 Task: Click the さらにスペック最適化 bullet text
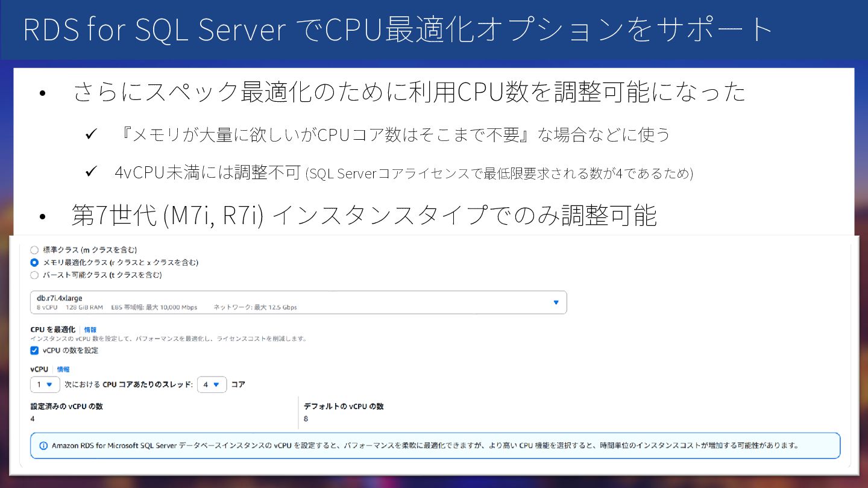click(x=410, y=92)
